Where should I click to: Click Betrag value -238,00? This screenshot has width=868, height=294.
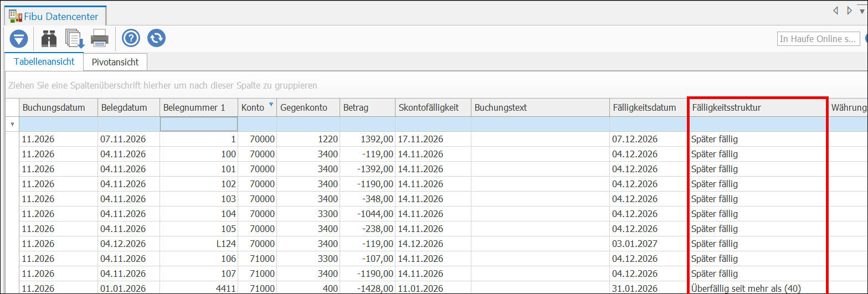tap(367, 229)
